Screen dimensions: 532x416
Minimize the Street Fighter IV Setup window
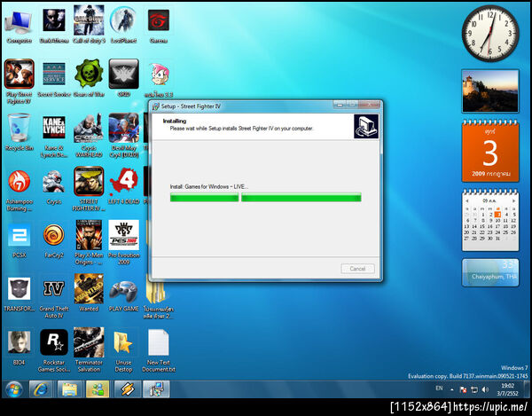340,106
